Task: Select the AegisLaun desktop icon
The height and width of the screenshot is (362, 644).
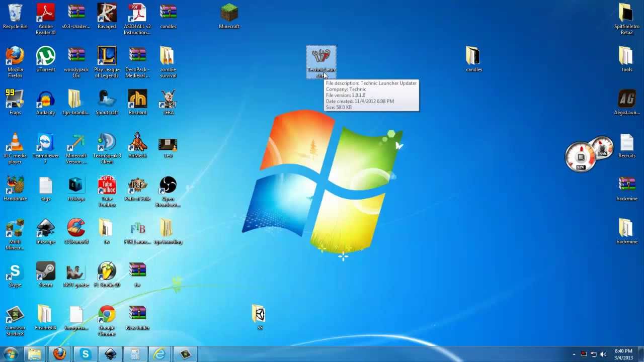Action: 626,103
